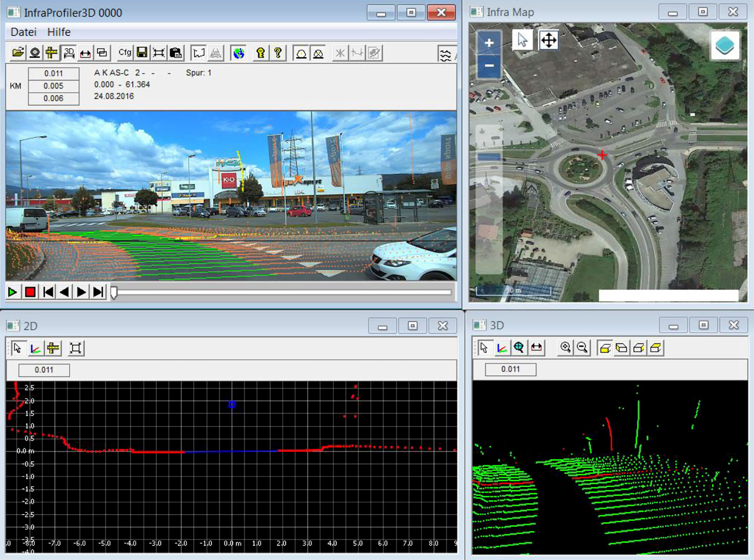Viewport: 754px width, 560px height.
Task: Click the yellow keyhole icon
Action: [260, 53]
